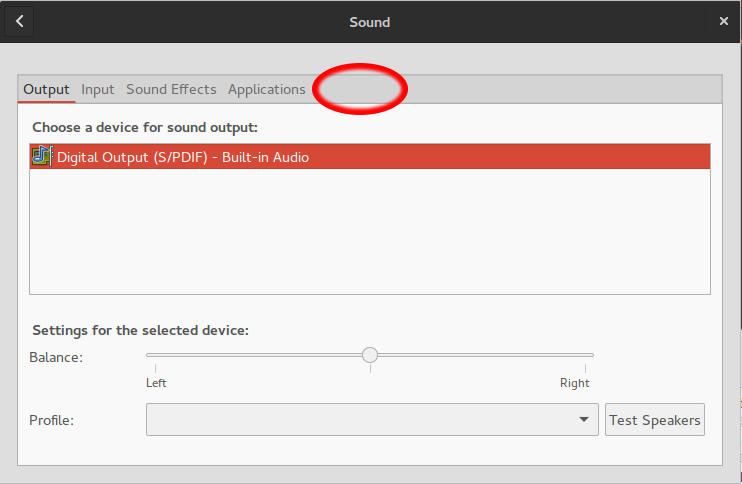Open the Input tab
The width and height of the screenshot is (742, 484).
(x=97, y=89)
